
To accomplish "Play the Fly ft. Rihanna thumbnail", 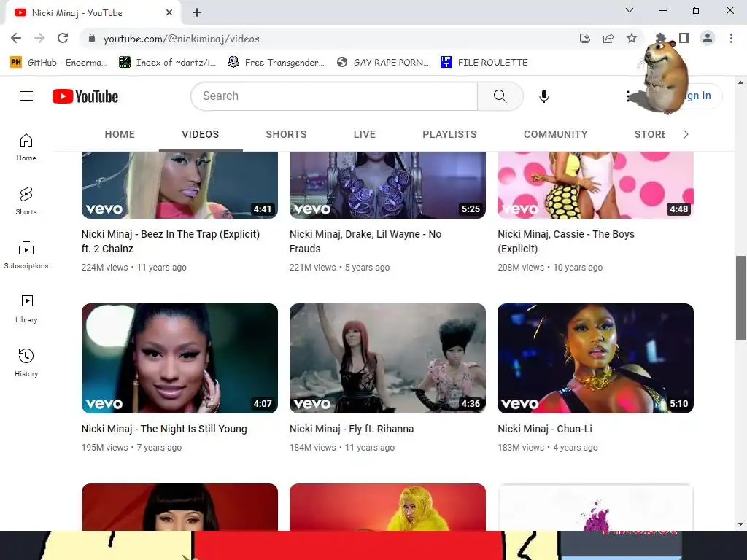I will click(x=388, y=358).
